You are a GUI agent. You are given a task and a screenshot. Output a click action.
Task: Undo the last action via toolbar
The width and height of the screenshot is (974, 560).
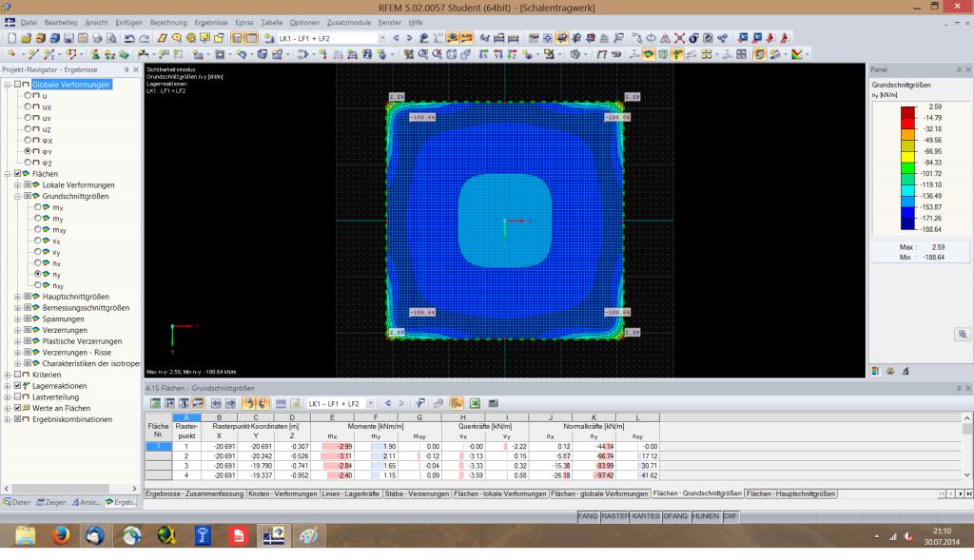point(129,38)
